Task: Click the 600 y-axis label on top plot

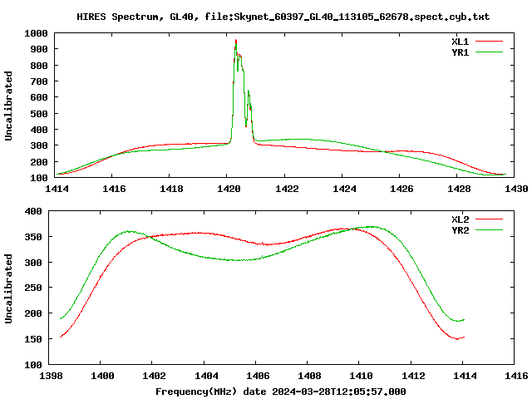Action: pyautogui.click(x=39, y=97)
